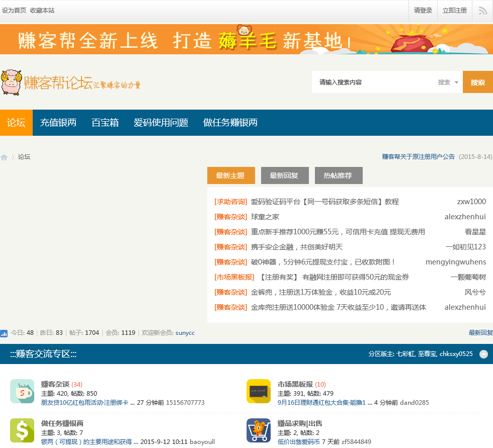Viewport: 493px width, 448px height.
Task: Click 设为首页 link
Action: pos(14,11)
